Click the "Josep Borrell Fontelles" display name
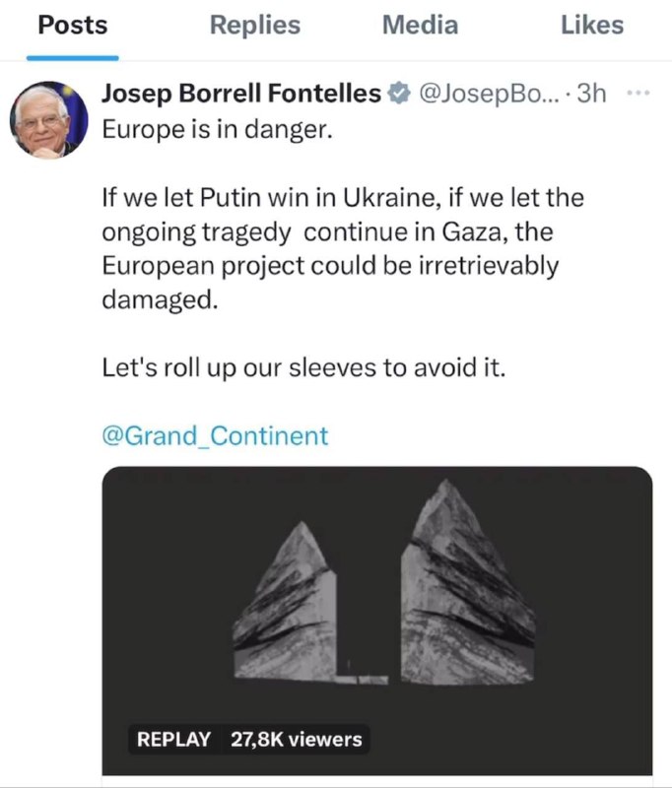 tap(241, 95)
